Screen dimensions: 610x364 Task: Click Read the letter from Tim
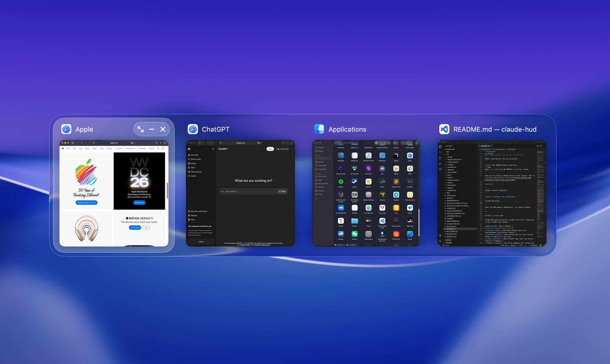86,203
